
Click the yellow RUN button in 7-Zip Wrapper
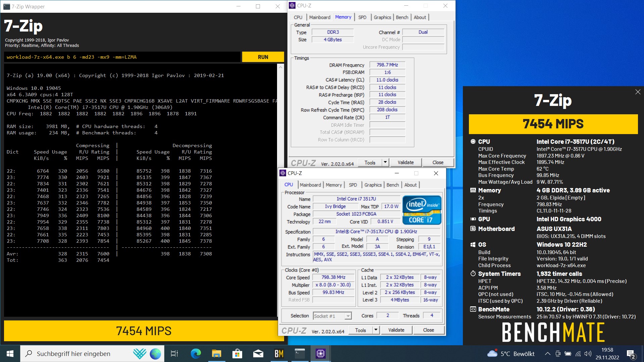(263, 57)
